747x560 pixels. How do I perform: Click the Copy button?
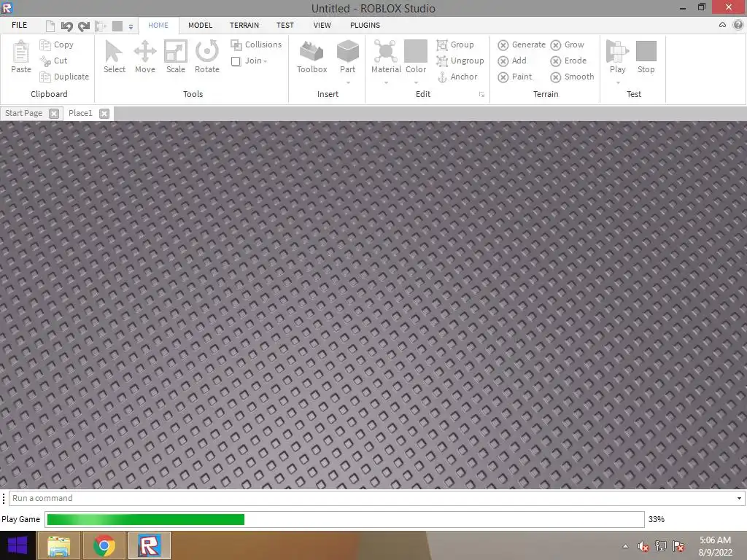pos(57,44)
